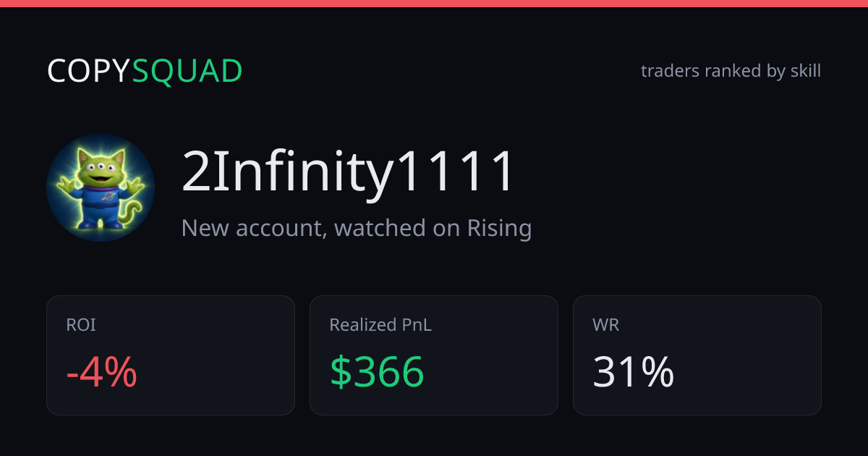Open the ROI stat card

171,355
